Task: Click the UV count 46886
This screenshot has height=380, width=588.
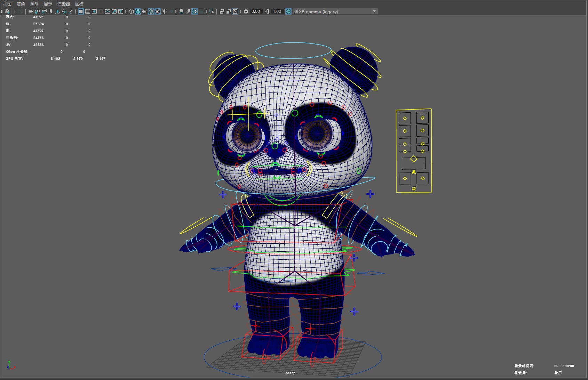Action: click(39, 45)
